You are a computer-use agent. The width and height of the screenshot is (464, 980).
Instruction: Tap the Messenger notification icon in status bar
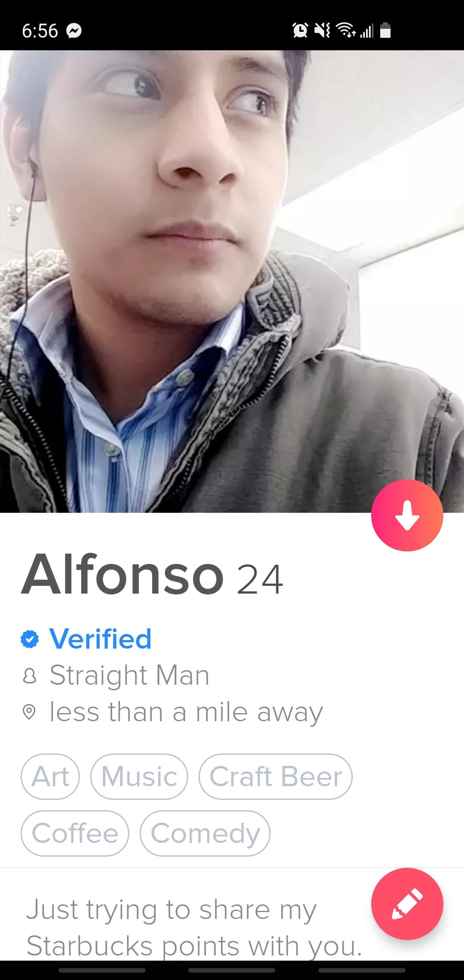point(74,31)
